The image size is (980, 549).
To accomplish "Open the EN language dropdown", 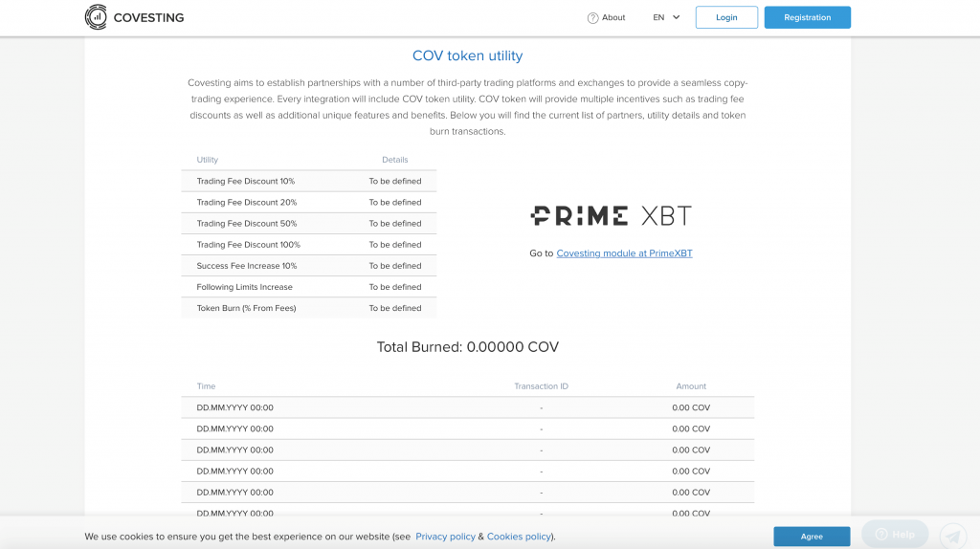I will pyautogui.click(x=666, y=17).
